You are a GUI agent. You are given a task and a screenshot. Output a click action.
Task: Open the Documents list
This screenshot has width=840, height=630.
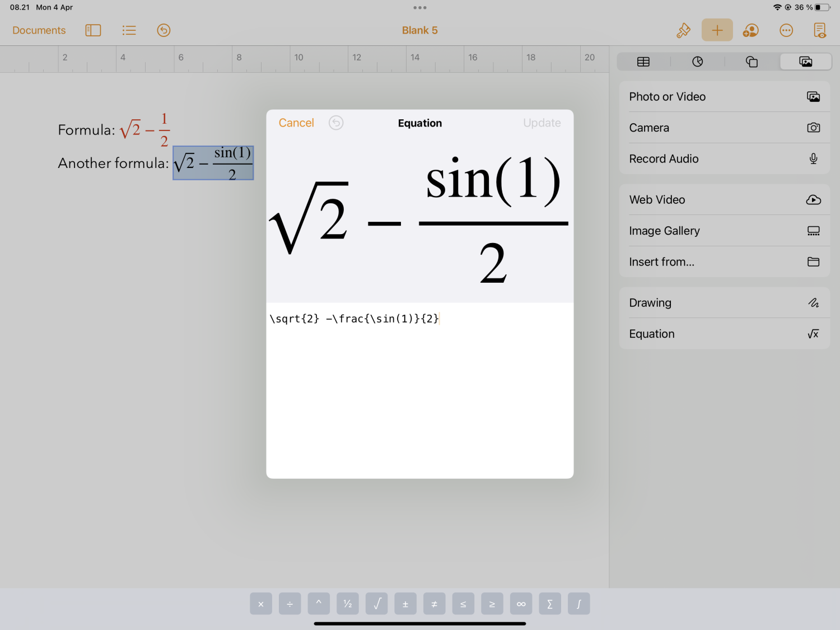39,30
